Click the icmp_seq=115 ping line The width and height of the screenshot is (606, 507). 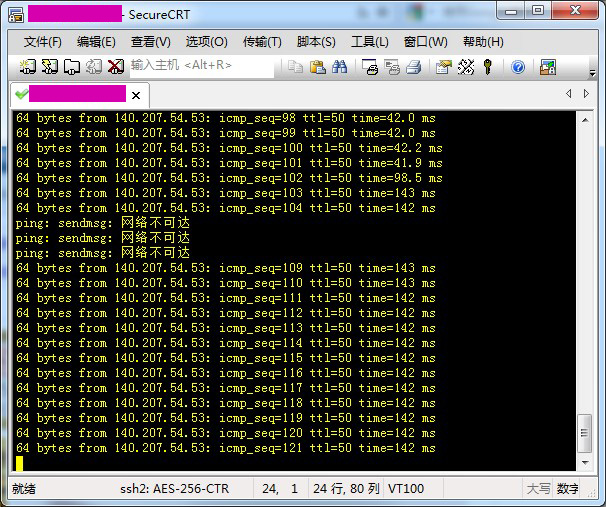pyautogui.click(x=226, y=358)
